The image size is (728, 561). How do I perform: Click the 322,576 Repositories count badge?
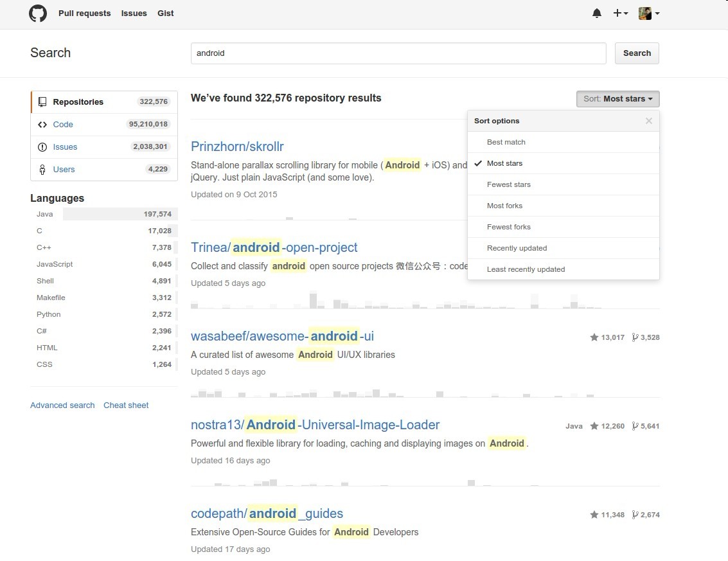[154, 102]
